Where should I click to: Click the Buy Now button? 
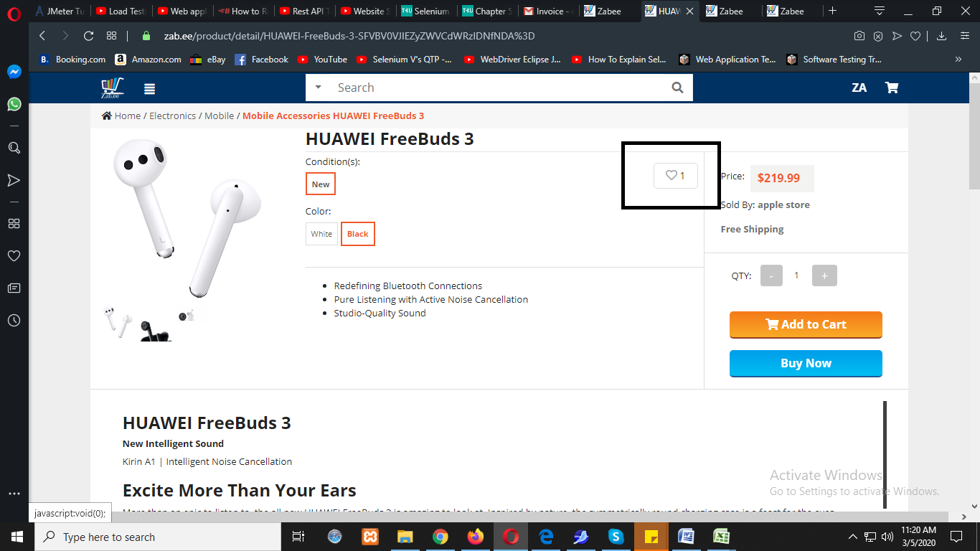click(x=806, y=363)
